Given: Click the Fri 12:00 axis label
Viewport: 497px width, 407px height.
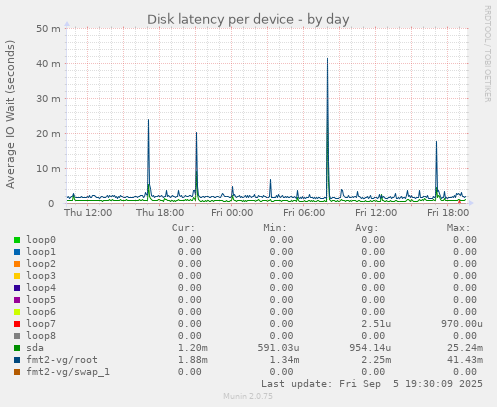Looking at the screenshot, I should coord(376,213).
